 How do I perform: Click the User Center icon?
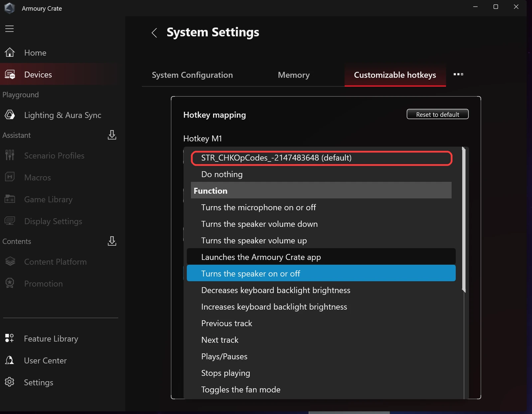(x=9, y=360)
